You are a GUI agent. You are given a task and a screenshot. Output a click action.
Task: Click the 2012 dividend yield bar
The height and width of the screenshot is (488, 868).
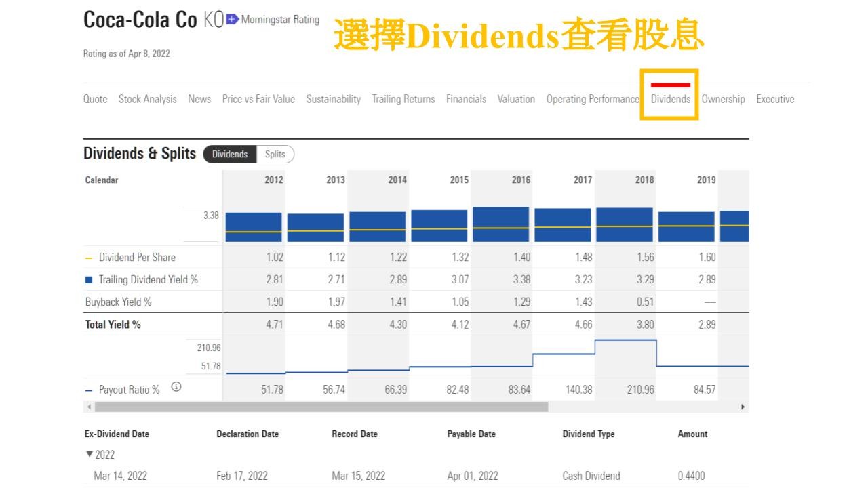(x=254, y=227)
